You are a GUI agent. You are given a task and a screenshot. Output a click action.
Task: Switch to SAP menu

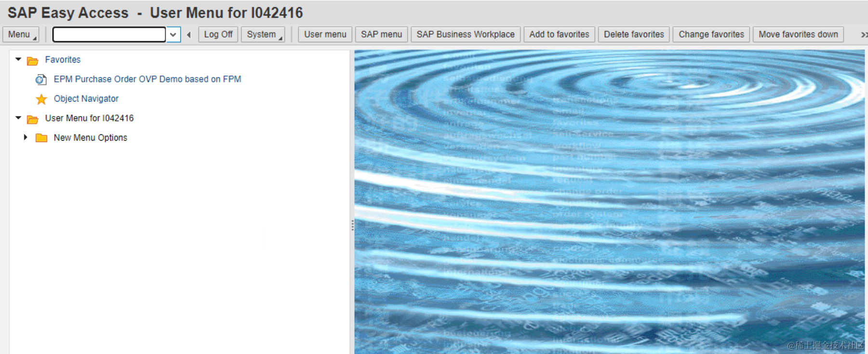coord(381,34)
